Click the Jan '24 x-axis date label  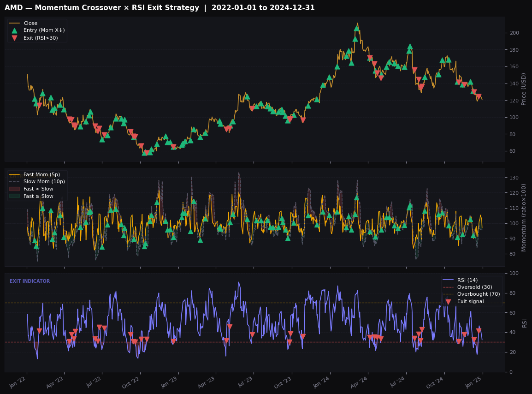pos(321,382)
